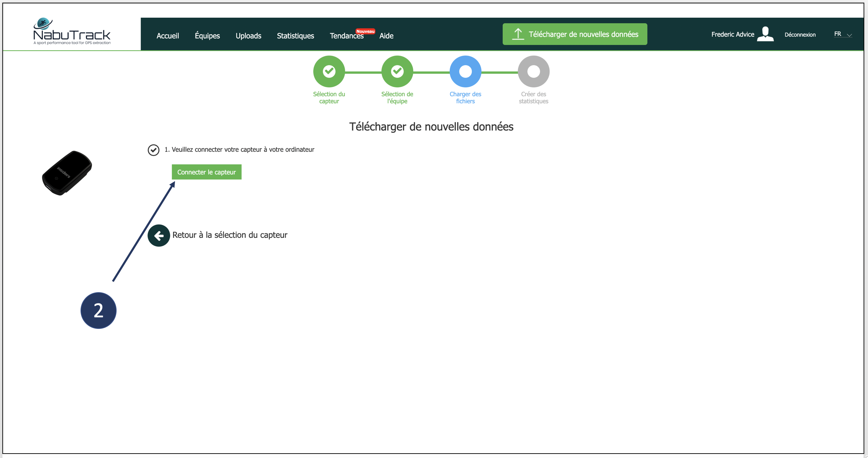Viewport: 868px width, 458px height.
Task: Click the upload arrow icon
Action: click(x=518, y=34)
